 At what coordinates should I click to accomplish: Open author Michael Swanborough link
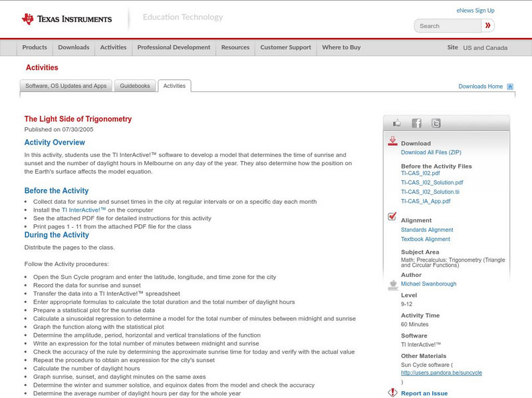click(x=428, y=284)
